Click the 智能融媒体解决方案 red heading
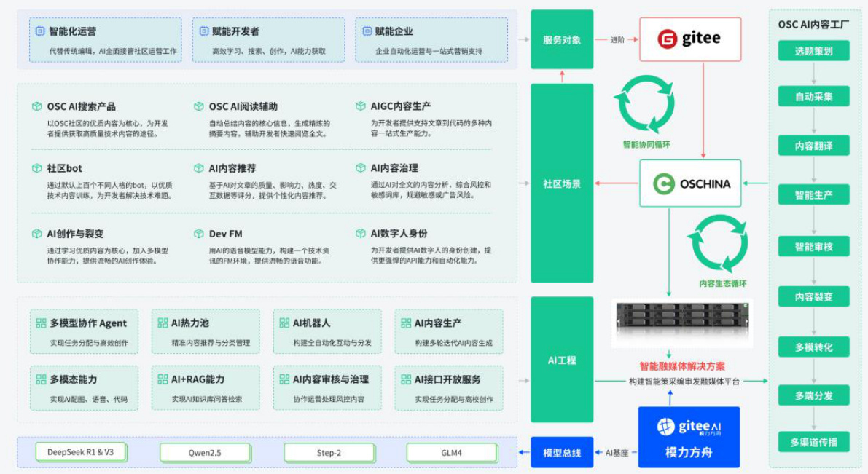 [x=682, y=366]
